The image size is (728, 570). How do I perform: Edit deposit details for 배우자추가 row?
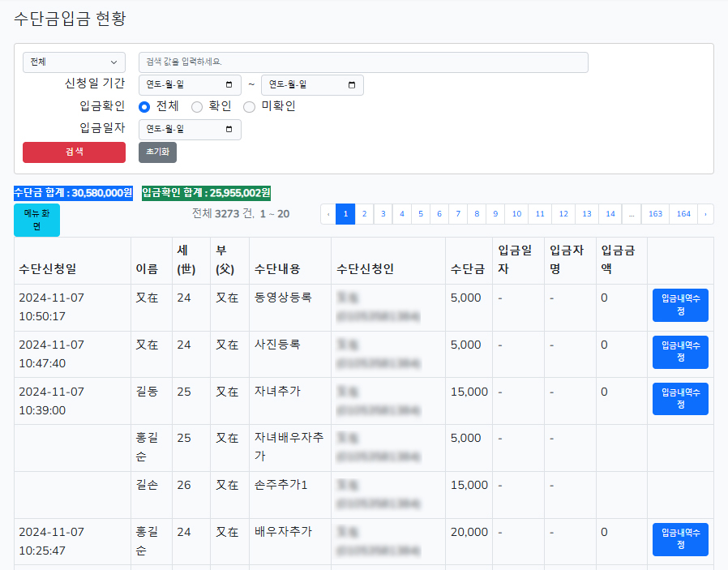tap(680, 539)
